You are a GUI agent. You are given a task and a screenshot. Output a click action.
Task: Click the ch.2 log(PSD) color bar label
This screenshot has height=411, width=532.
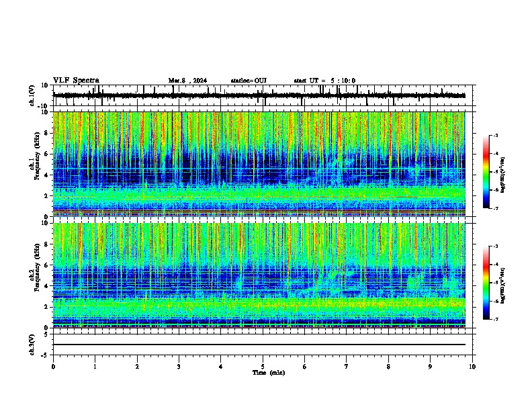tap(502, 285)
